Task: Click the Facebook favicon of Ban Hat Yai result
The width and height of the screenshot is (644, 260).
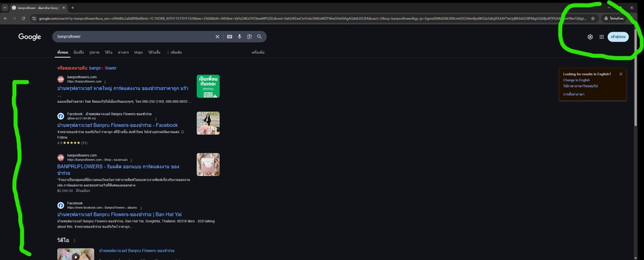Action: 61,206
